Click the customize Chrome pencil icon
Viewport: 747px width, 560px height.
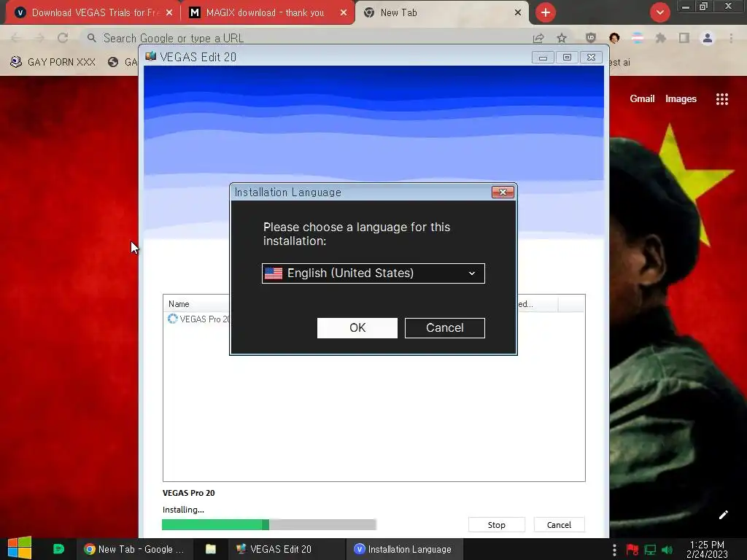tap(723, 515)
